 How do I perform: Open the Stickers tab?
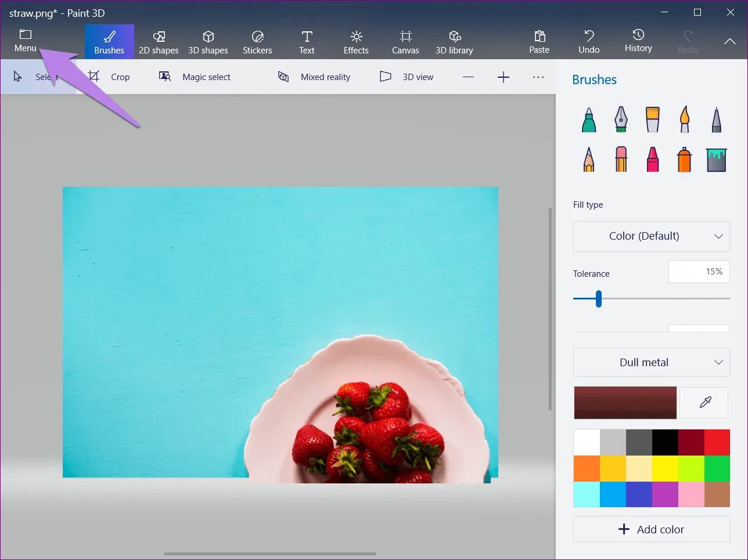pyautogui.click(x=257, y=42)
